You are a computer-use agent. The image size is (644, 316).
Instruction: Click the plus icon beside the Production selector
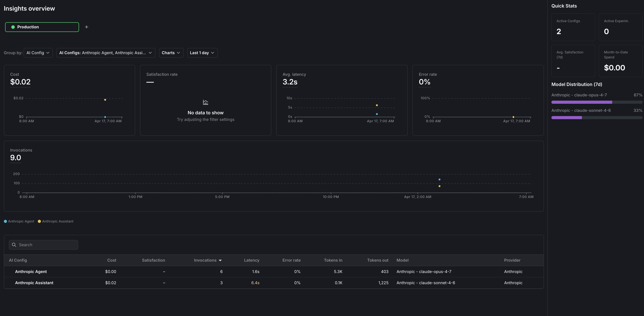[x=86, y=27]
